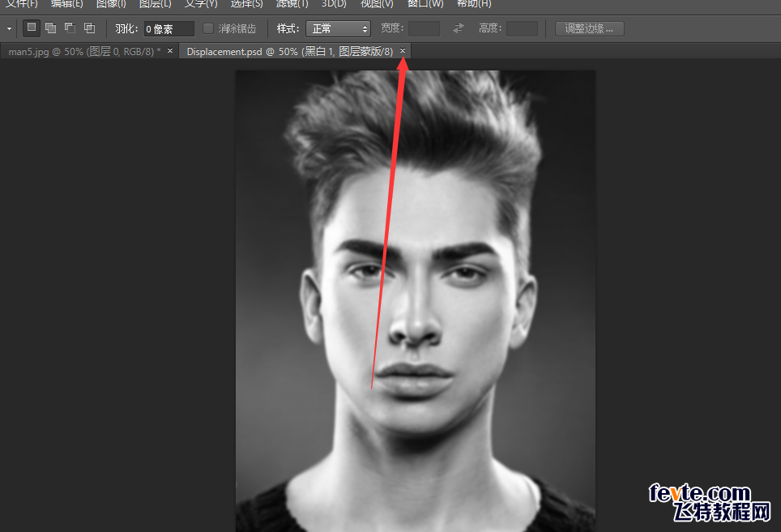The width and height of the screenshot is (781, 532).
Task: Pick the Subtract from selection icon
Action: 70,28
